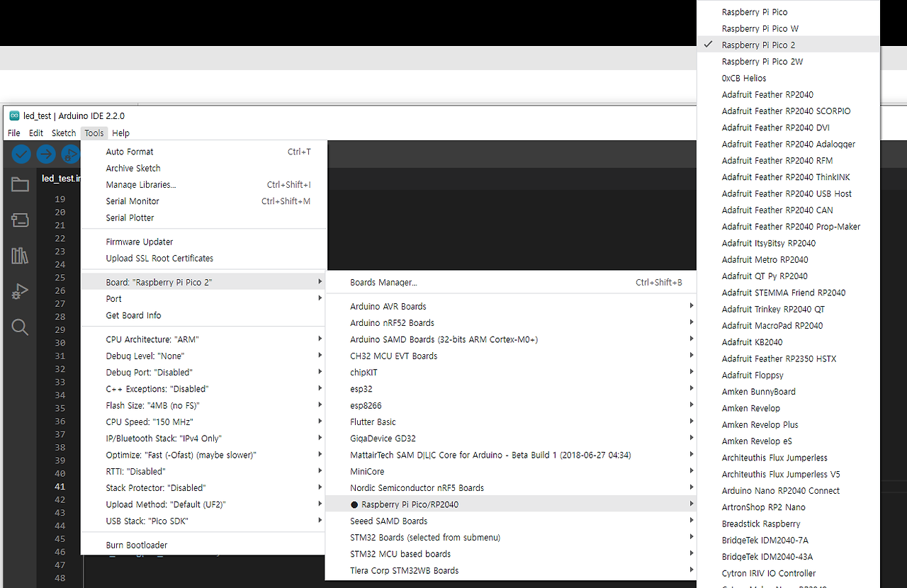Open Serial Monitor from Tools menu
Image resolution: width=907 pixels, height=588 pixels.
[x=204, y=201]
